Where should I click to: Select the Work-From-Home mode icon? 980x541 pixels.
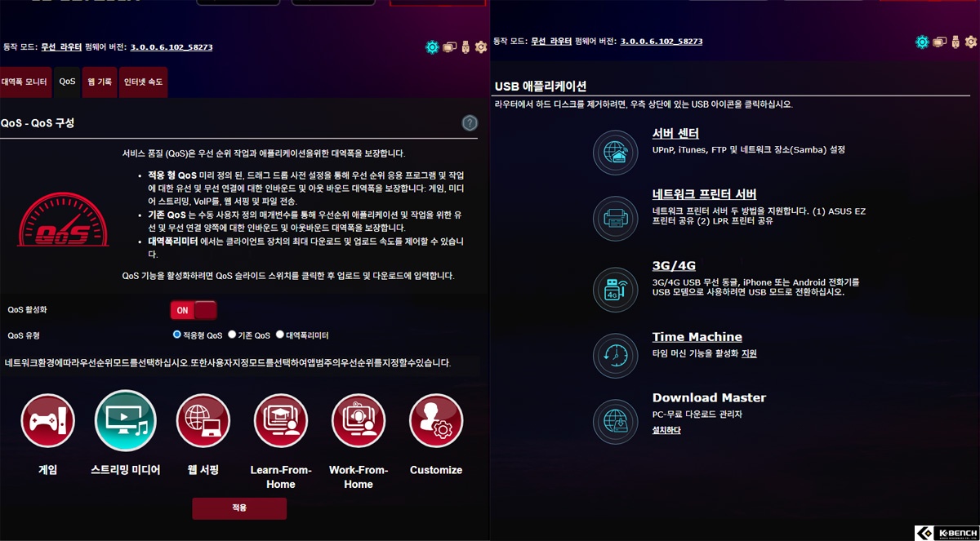(x=359, y=421)
